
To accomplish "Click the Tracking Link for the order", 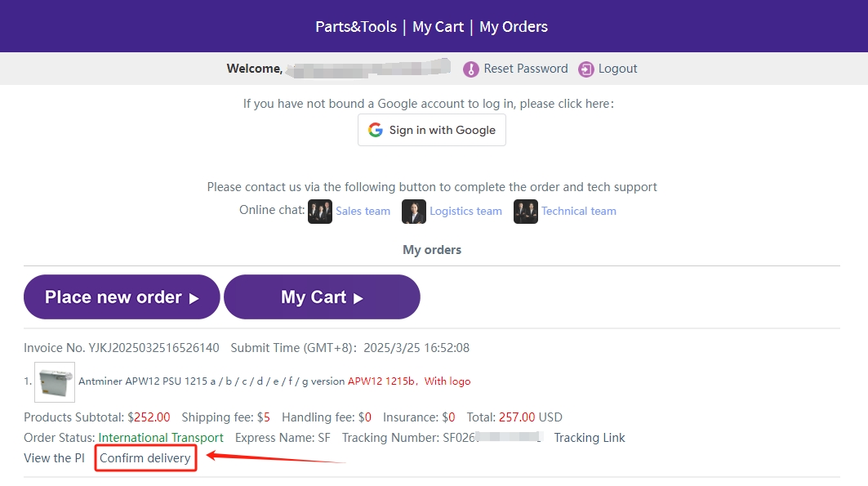I will (x=590, y=438).
